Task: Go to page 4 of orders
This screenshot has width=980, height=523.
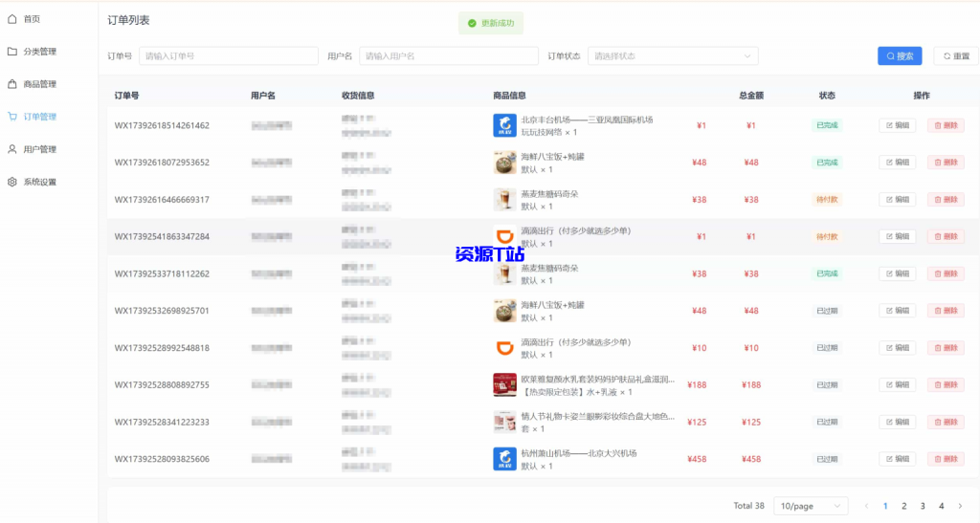Action: 942,506
